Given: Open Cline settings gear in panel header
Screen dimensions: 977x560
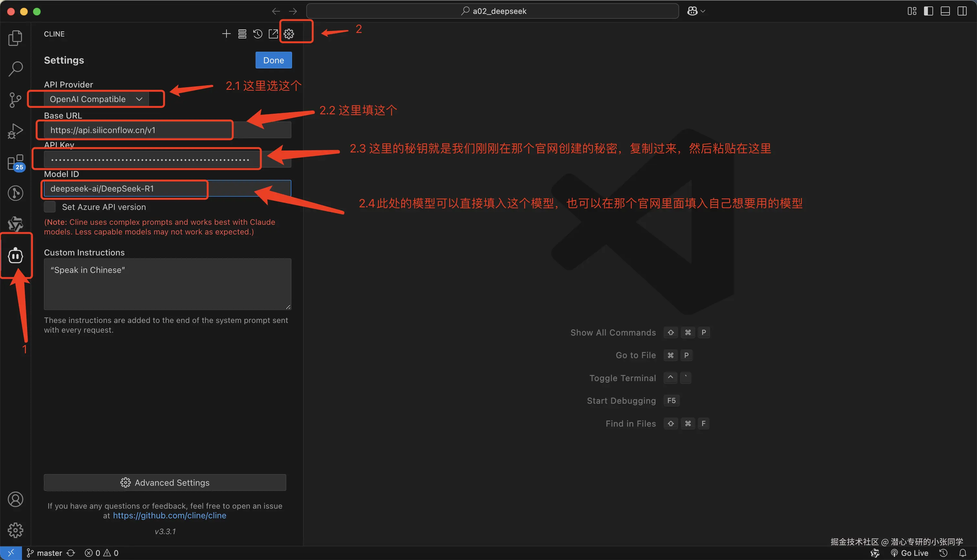Looking at the screenshot, I should 289,34.
